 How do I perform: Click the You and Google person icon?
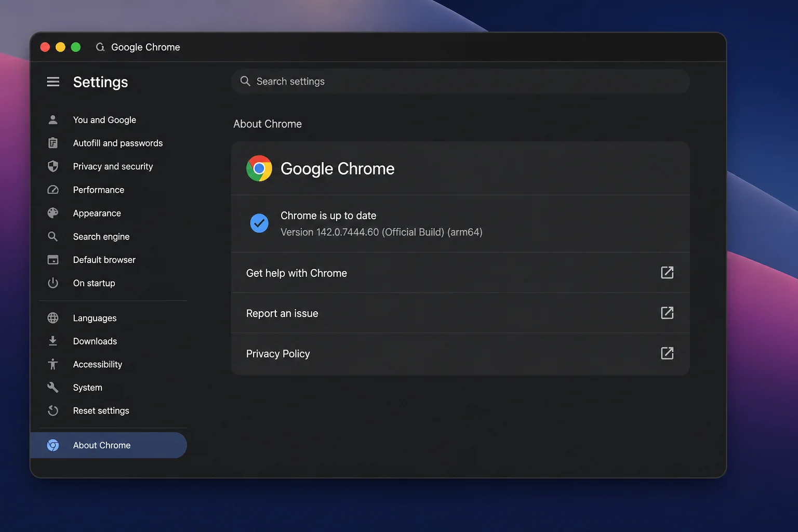(x=53, y=119)
